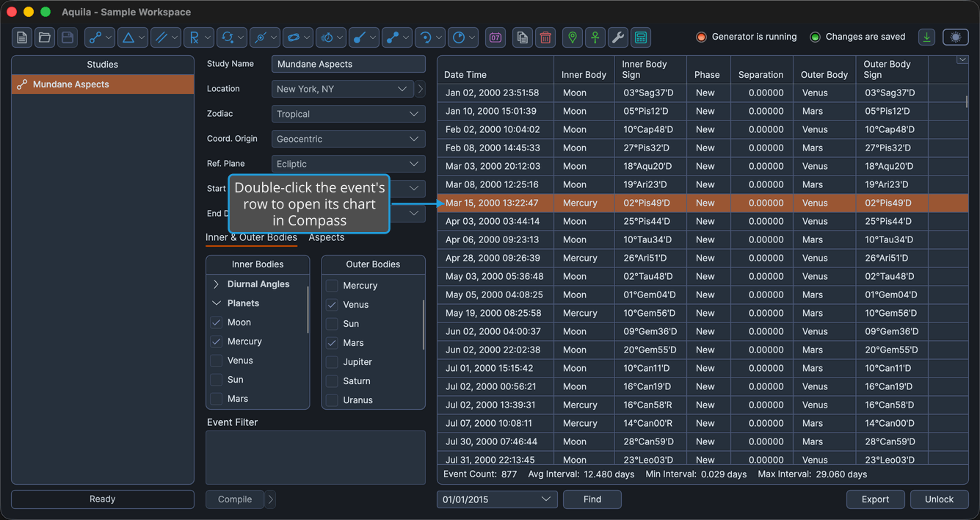The image size is (980, 520).
Task: Choose the comet-shaped study tool
Action: [364, 37]
